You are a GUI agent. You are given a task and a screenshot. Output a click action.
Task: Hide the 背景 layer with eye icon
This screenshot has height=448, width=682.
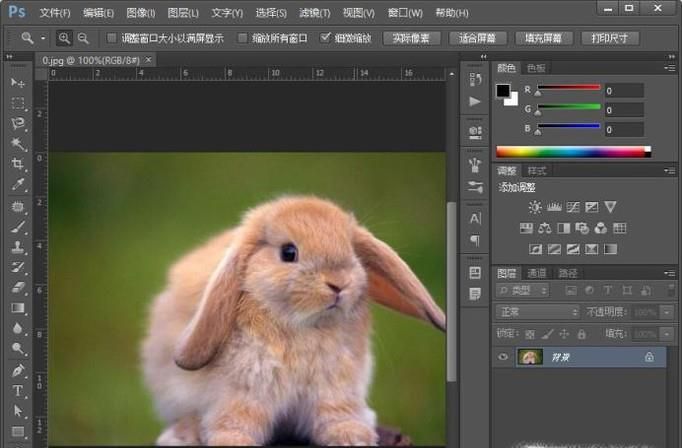503,357
